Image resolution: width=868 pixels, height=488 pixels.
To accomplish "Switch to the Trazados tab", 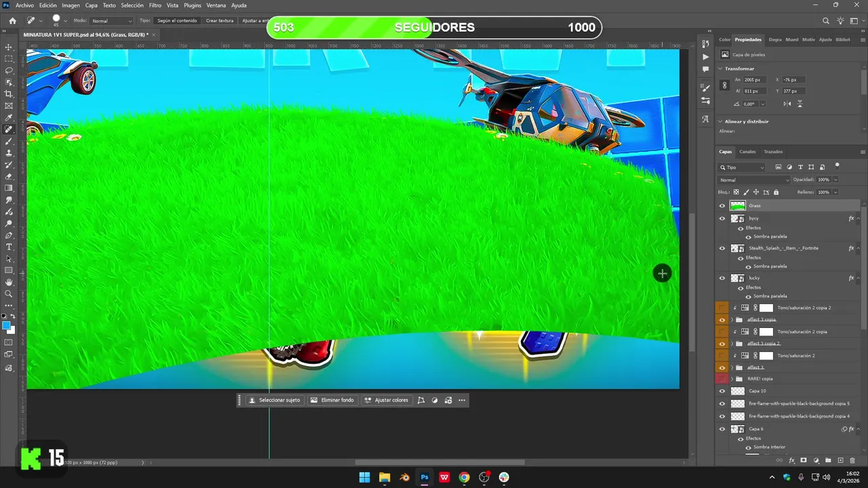I will (773, 152).
